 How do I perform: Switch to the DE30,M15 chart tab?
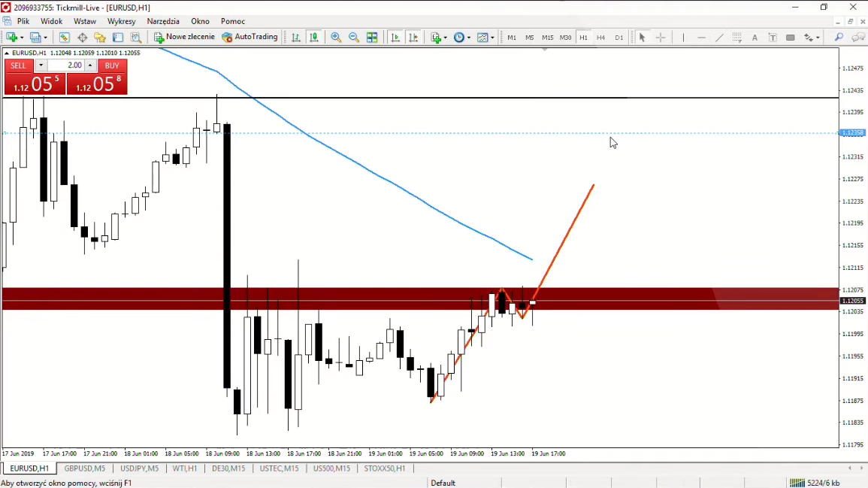point(228,468)
